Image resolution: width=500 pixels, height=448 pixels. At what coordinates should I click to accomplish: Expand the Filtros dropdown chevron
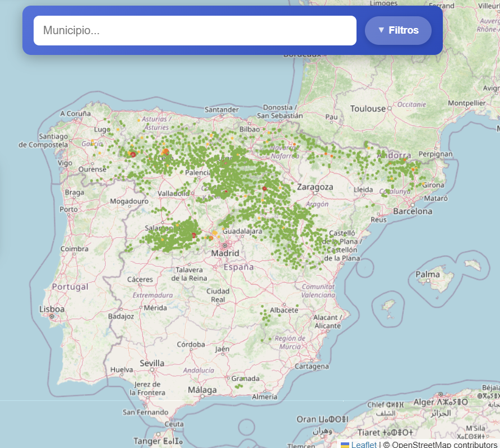[x=382, y=30]
